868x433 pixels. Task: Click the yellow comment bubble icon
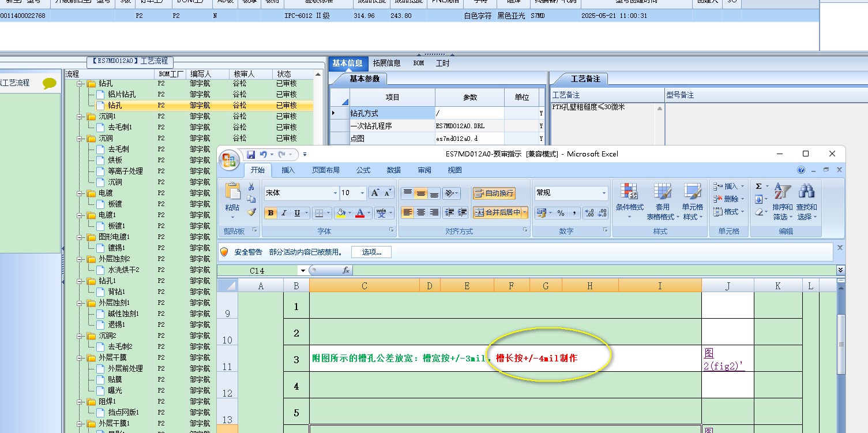(x=50, y=84)
